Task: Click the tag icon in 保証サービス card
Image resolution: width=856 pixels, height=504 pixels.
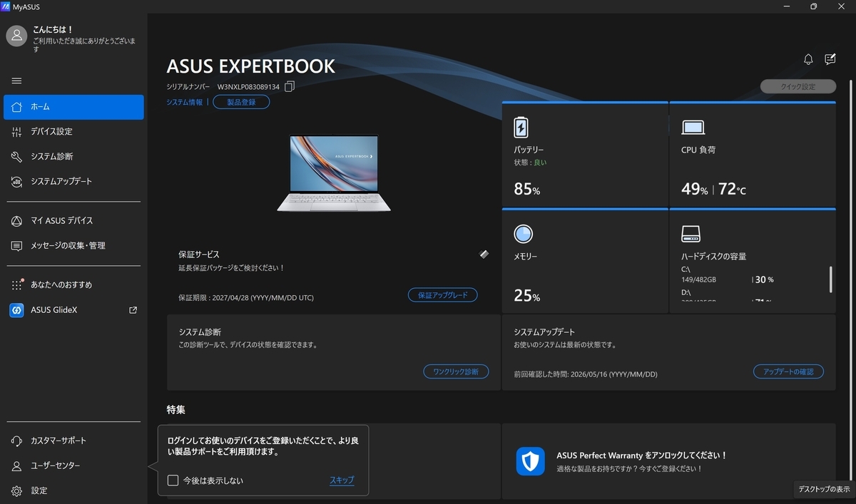Action: coord(484,254)
